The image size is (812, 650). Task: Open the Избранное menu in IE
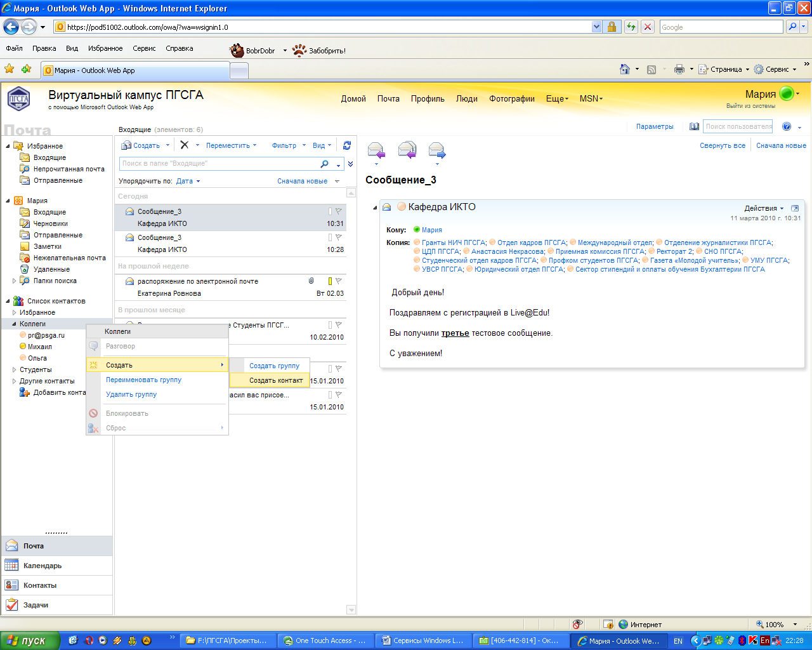(x=105, y=48)
